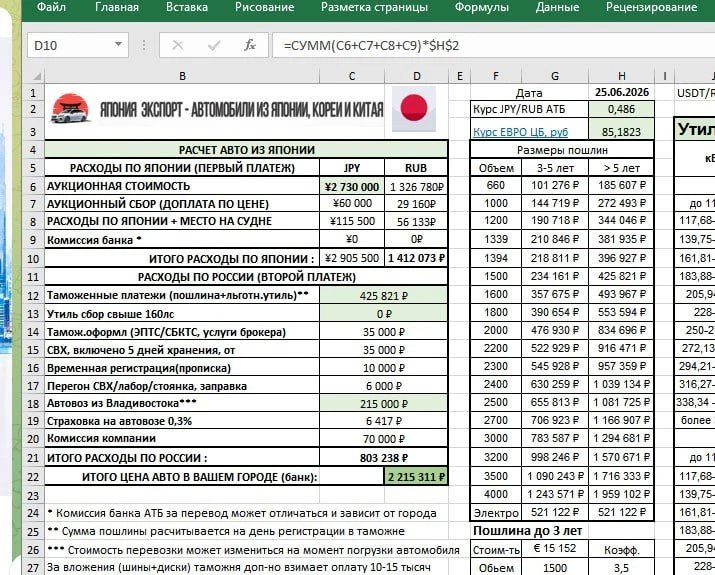
Task: Expand the Name Box dropdown arrow
Action: pos(119,45)
